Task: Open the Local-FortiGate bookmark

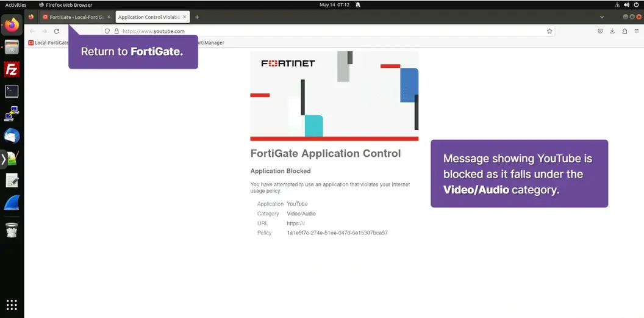Action: pos(48,43)
